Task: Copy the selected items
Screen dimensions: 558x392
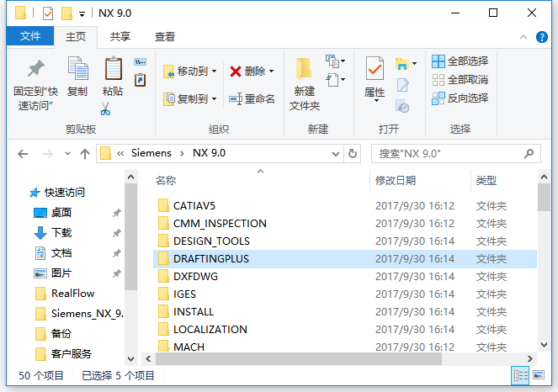Action: (77, 77)
